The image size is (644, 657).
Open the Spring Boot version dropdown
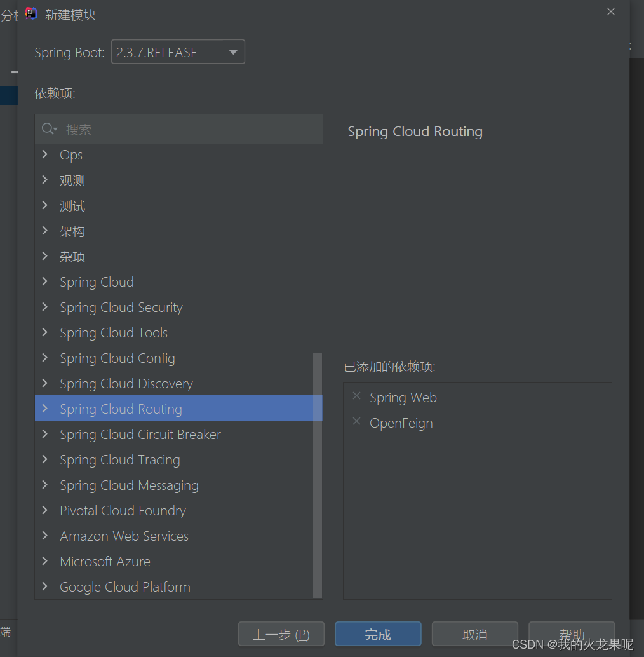tap(178, 52)
